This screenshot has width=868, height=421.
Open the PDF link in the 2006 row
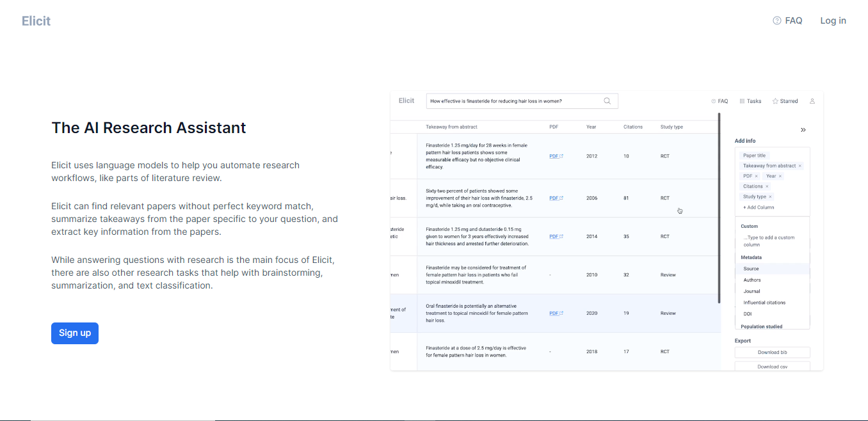[556, 198]
